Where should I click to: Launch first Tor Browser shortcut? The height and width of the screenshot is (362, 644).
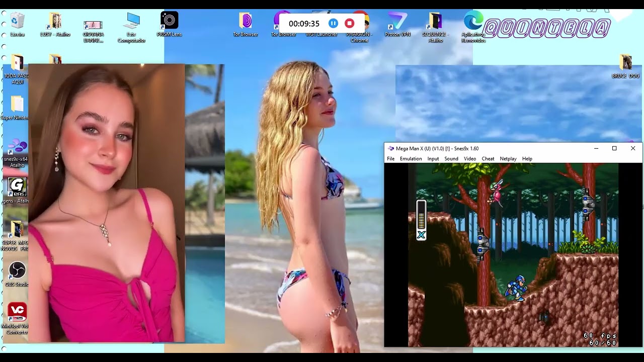click(246, 24)
